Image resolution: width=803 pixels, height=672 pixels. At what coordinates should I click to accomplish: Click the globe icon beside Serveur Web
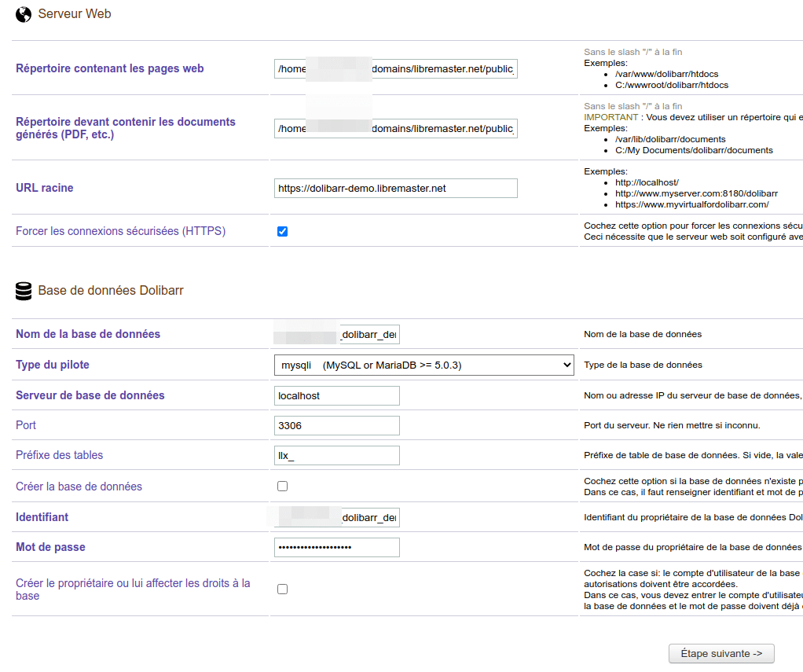point(24,14)
